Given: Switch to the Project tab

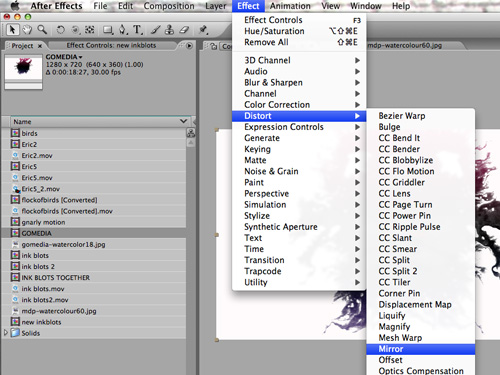Looking at the screenshot, I should (x=22, y=46).
